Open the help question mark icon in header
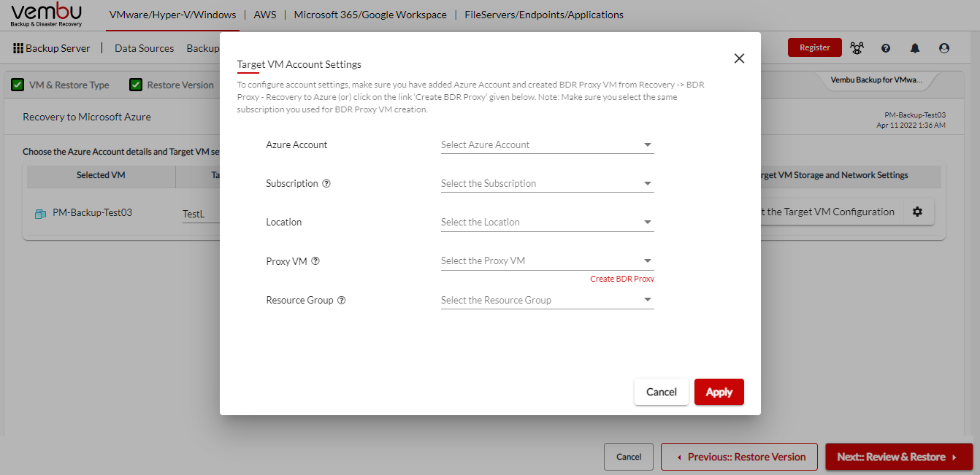Viewport: 980px width, 475px height. coord(886,48)
